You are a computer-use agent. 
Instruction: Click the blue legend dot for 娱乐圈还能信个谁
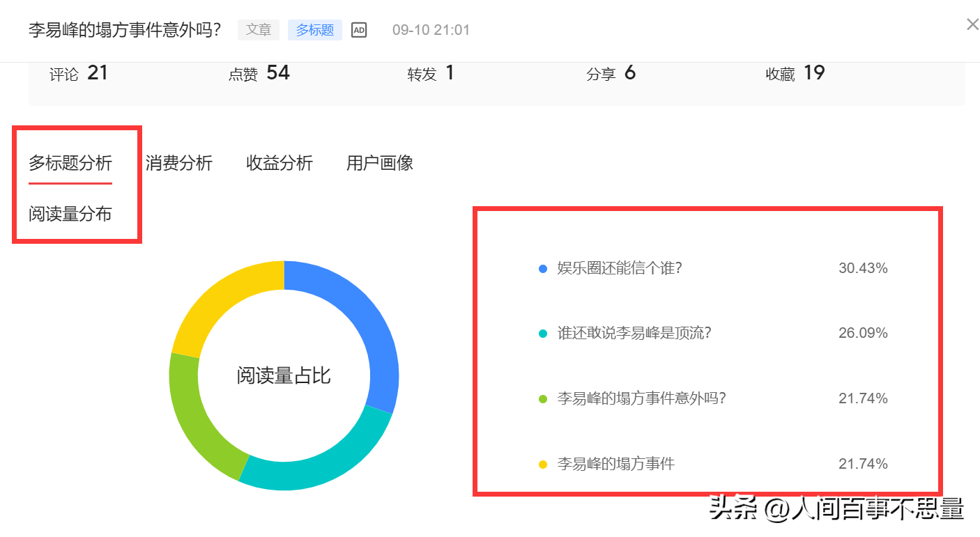click(x=542, y=267)
